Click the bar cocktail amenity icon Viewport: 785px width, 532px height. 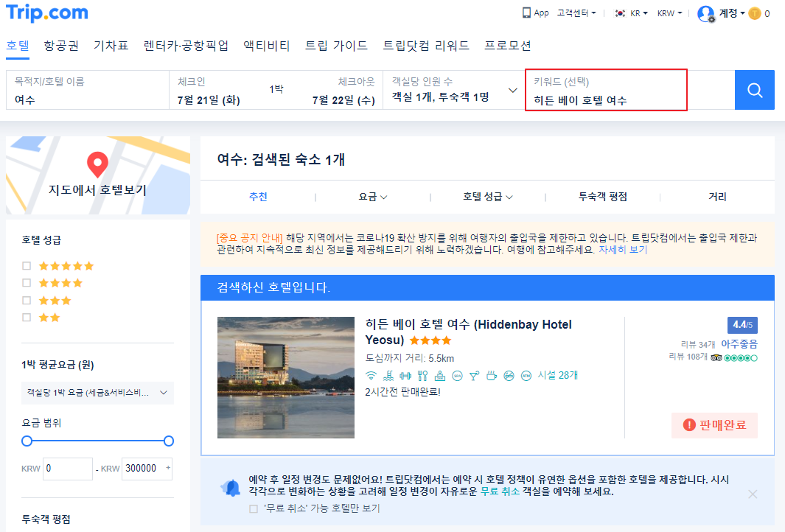[474, 375]
